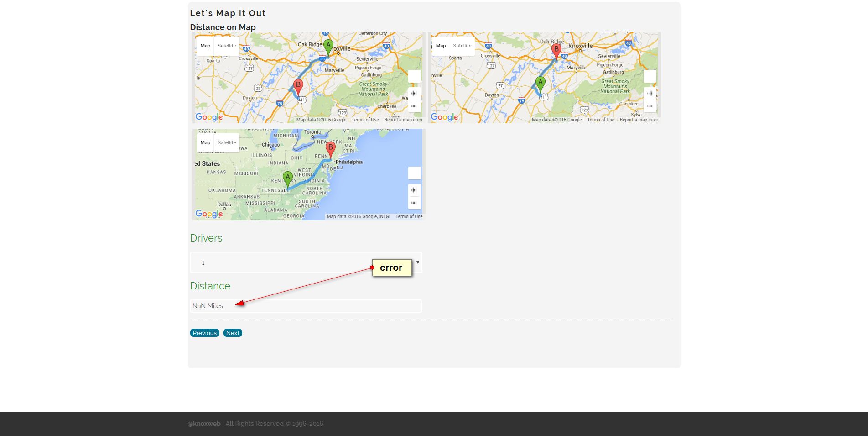
Task: Zoom in on the map with B near Knoxville
Action: 650,94
